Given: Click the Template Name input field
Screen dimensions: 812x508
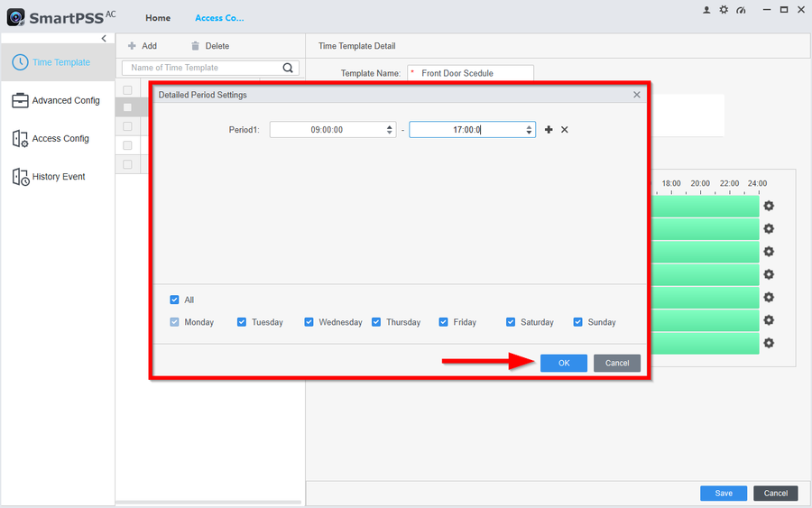Looking at the screenshot, I should coord(471,73).
